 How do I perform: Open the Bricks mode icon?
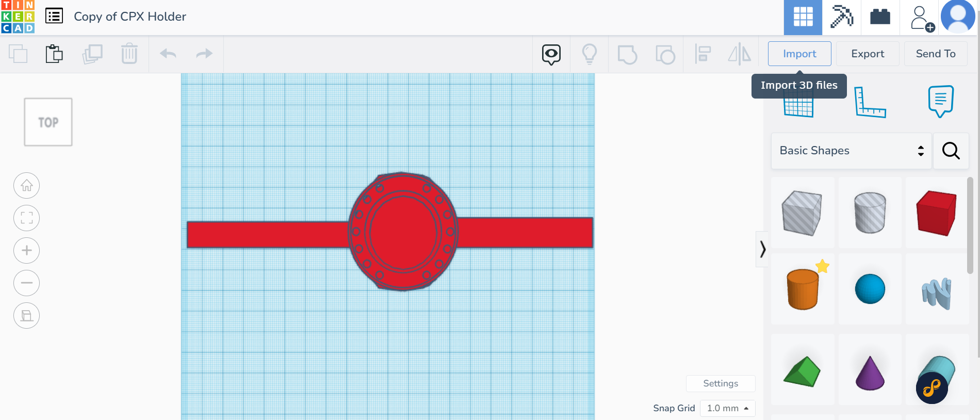(880, 17)
